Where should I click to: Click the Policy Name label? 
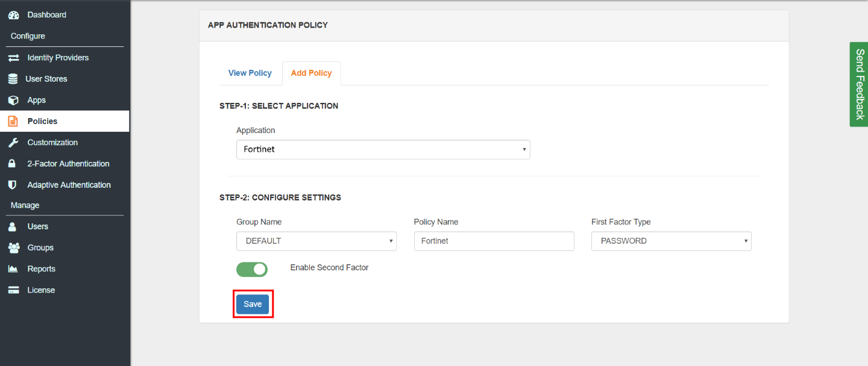click(436, 222)
